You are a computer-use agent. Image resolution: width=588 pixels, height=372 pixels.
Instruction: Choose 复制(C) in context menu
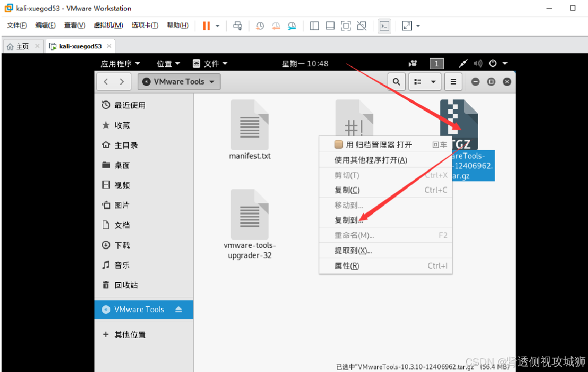tap(386, 190)
